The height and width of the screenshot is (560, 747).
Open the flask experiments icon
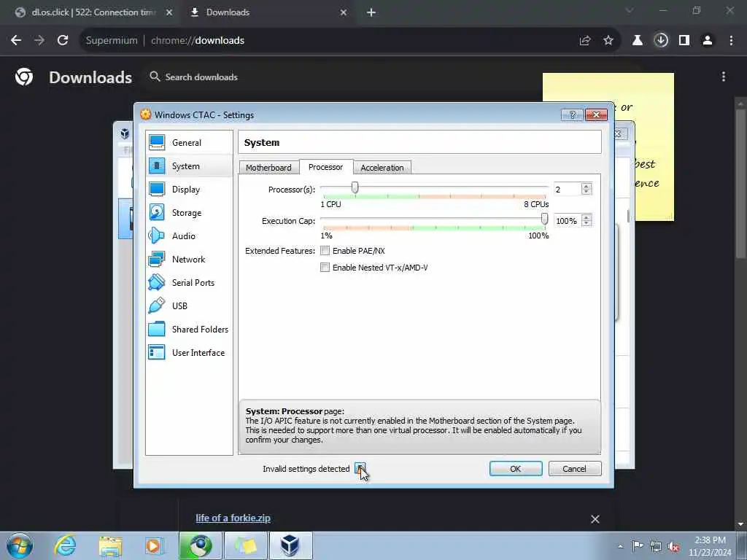click(x=638, y=41)
